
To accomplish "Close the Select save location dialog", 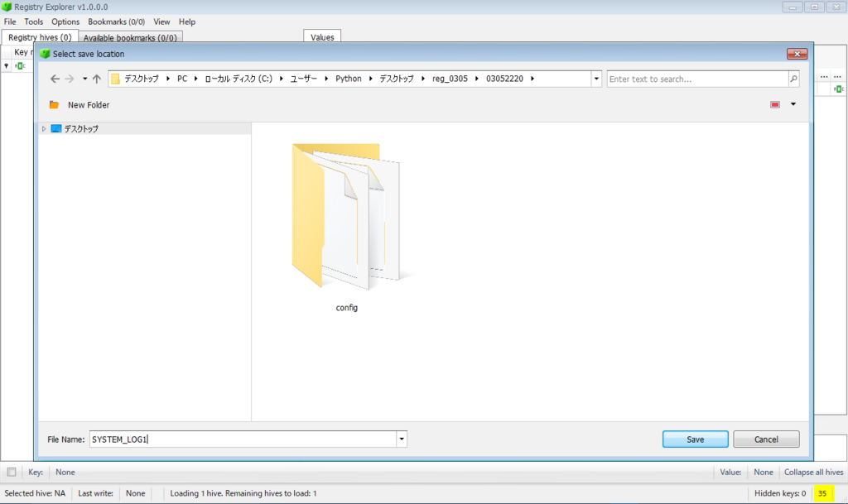I will pyautogui.click(x=797, y=54).
